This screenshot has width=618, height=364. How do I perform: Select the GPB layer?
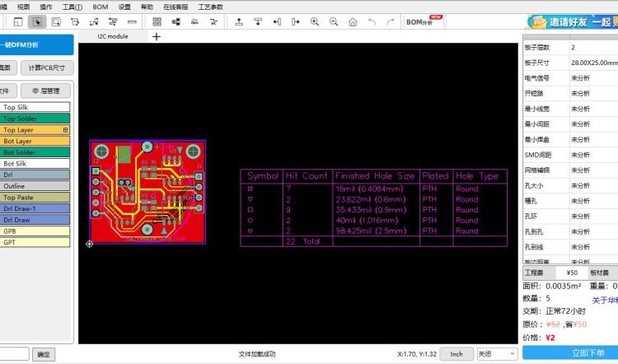click(x=35, y=231)
